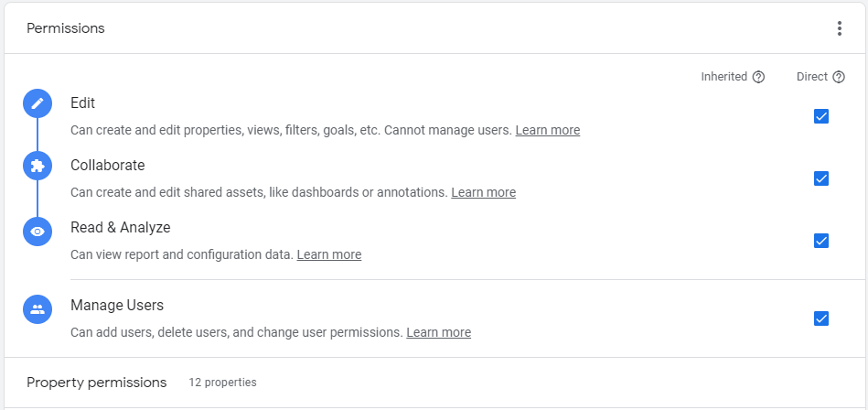Open Learn more link for Manage Users
The width and height of the screenshot is (868, 410).
click(x=438, y=332)
